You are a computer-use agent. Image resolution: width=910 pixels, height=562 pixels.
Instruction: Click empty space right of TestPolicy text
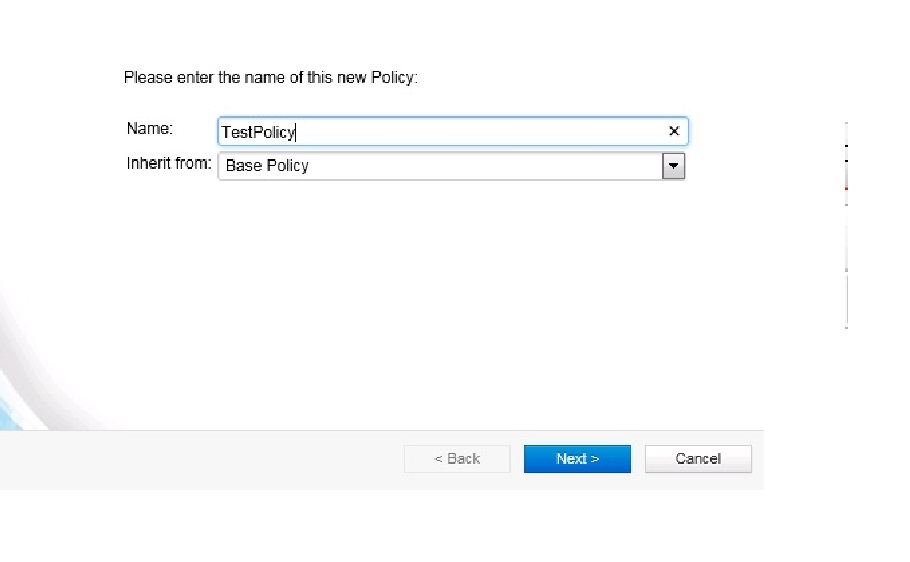tap(480, 132)
